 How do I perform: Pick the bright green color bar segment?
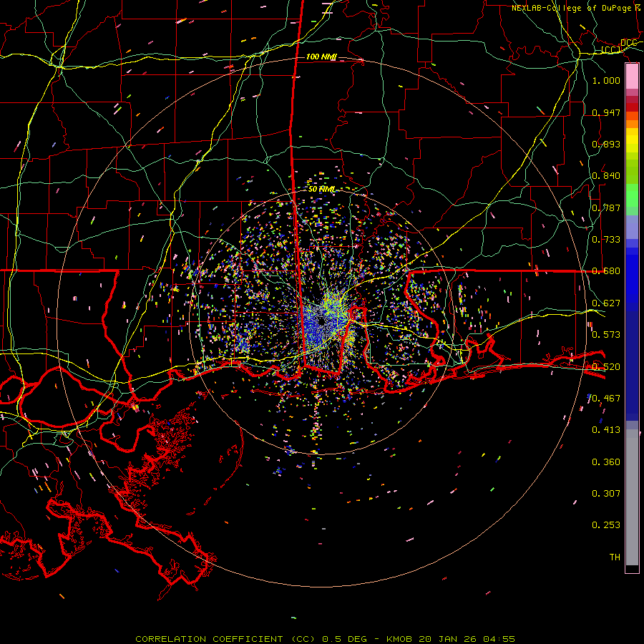pos(632,195)
